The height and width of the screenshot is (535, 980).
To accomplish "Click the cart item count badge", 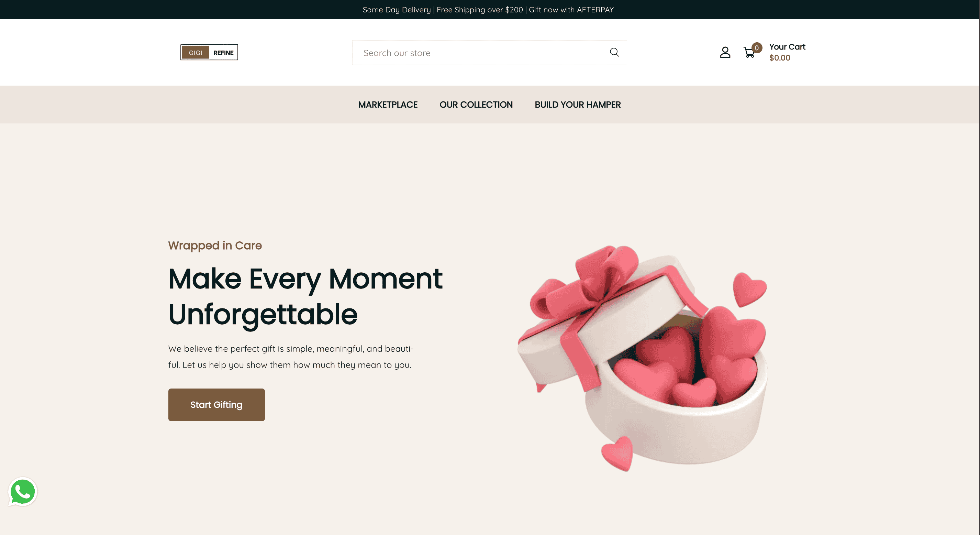I will coord(757,48).
